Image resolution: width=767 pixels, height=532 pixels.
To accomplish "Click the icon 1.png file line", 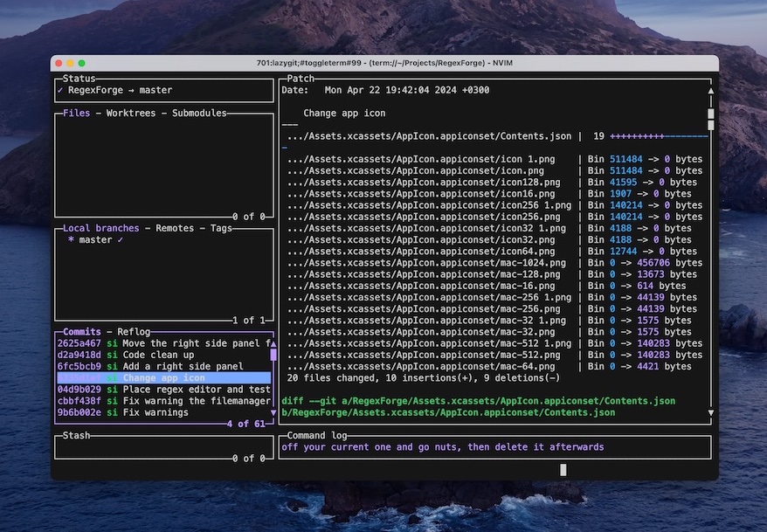I will point(495,159).
